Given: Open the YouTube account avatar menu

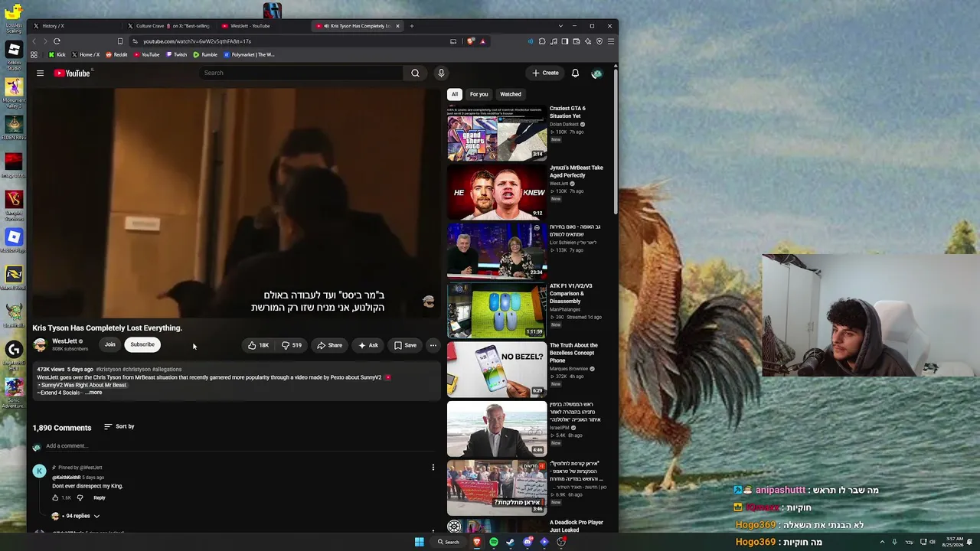Looking at the screenshot, I should 596,73.
